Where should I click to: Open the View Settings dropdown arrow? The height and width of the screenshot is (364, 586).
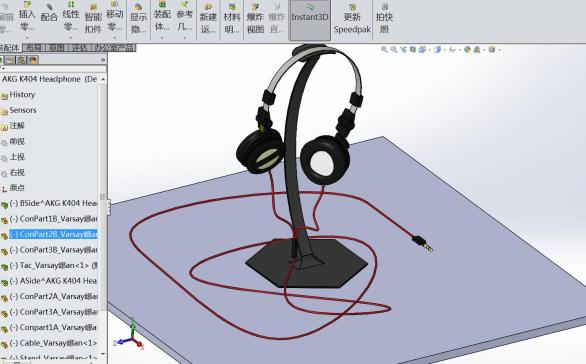pos(499,50)
